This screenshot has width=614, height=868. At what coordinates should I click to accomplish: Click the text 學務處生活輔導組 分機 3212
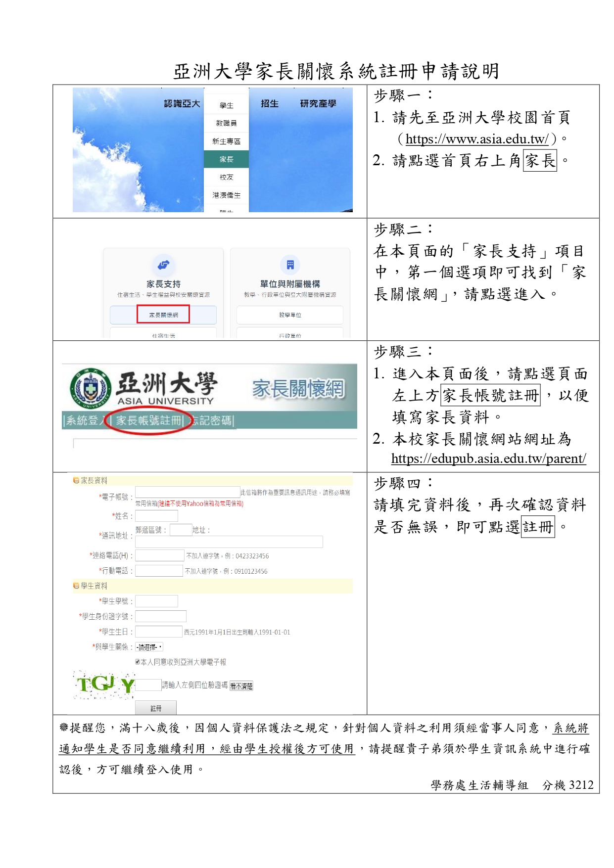point(512,785)
